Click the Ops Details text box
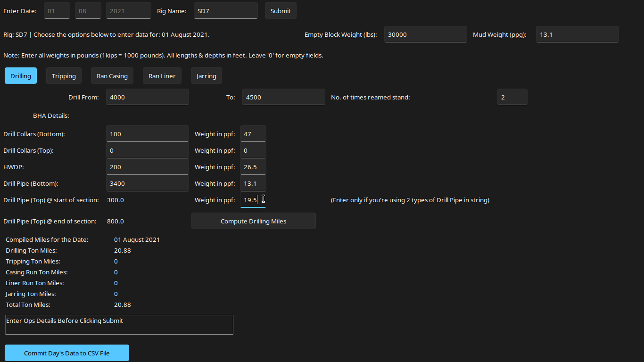644x362 pixels. pos(119,324)
